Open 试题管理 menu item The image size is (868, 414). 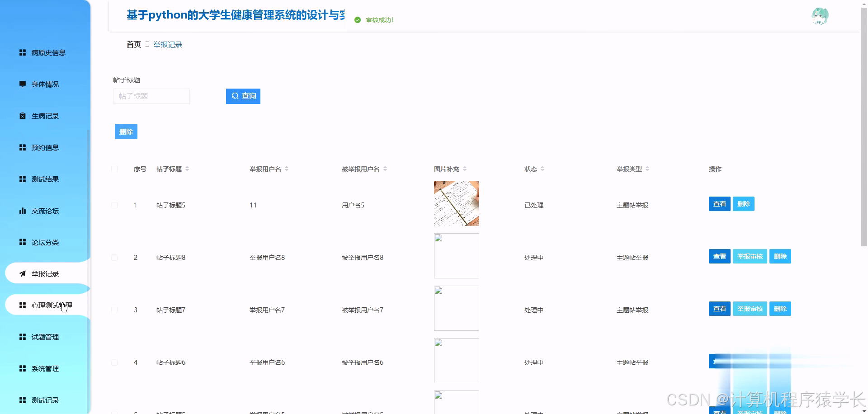tap(45, 337)
